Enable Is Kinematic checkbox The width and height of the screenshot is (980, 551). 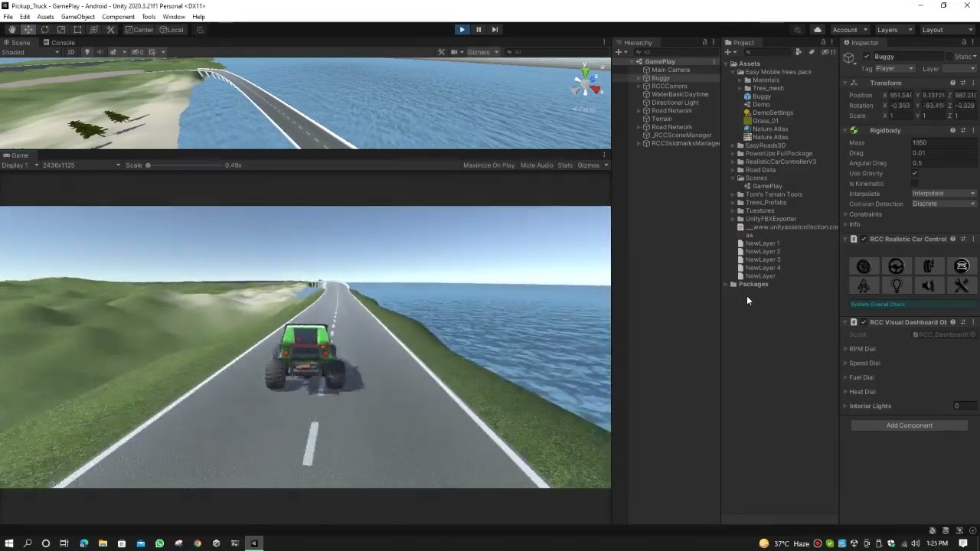pyautogui.click(x=914, y=184)
